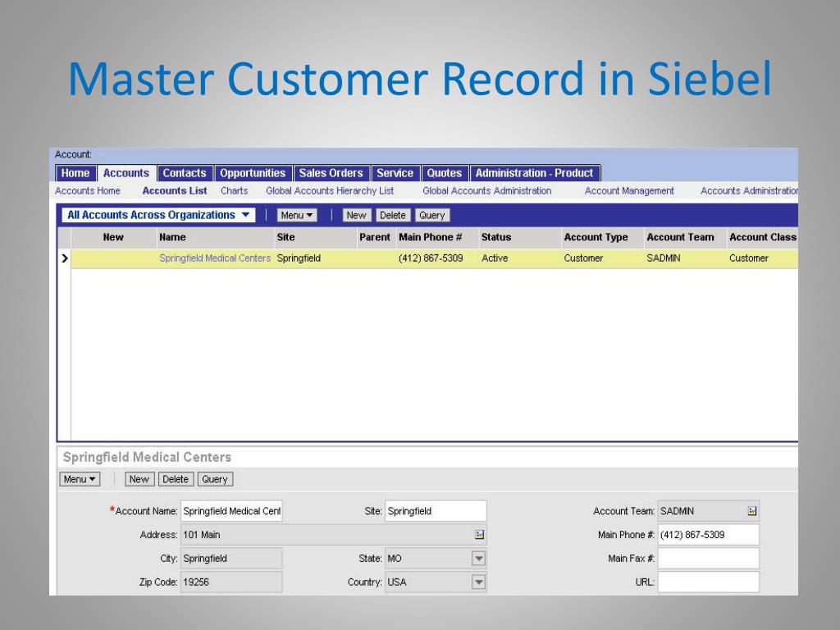Switch to the Accounts tab
Image resolution: width=840 pixels, height=630 pixels.
click(x=126, y=173)
